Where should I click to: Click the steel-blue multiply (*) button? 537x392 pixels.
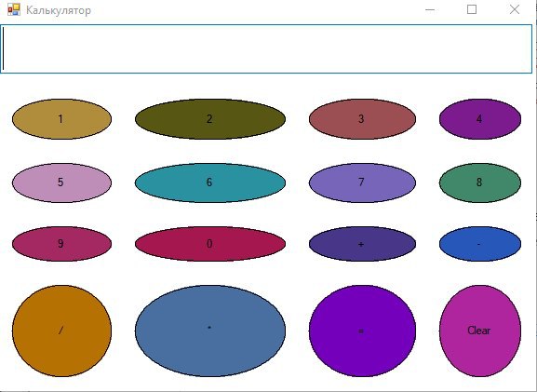tap(210, 331)
